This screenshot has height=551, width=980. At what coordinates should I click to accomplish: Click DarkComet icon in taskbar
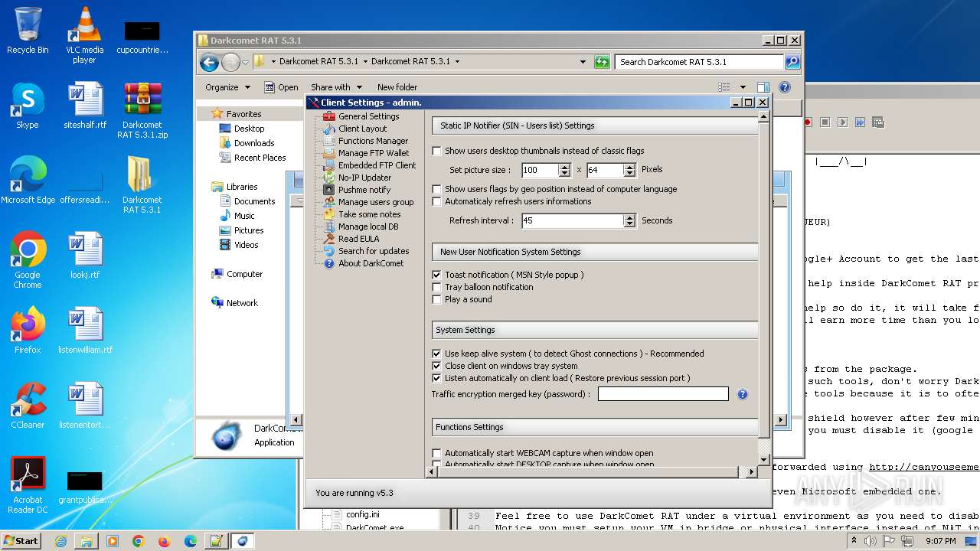coord(243,541)
